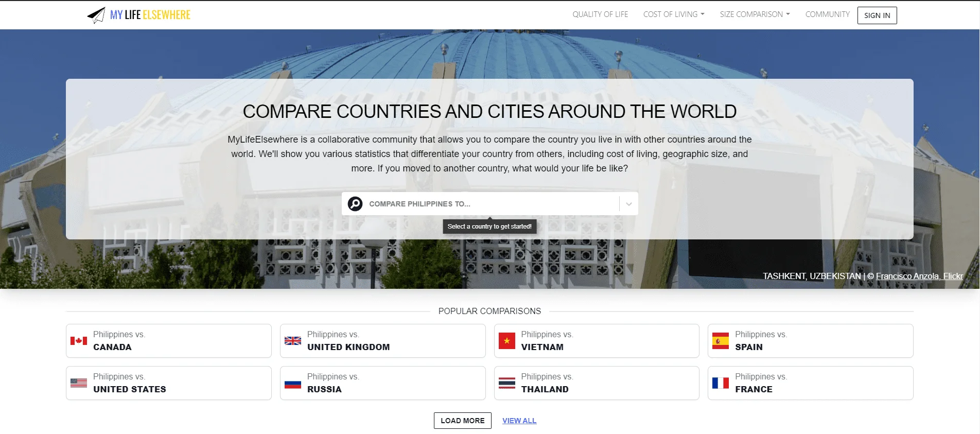Click the paper airplane logo icon
This screenshot has height=434, width=980.
point(96,15)
